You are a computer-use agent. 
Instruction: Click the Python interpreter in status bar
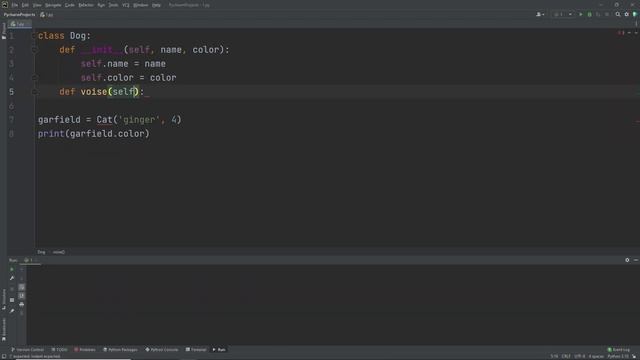point(618,357)
